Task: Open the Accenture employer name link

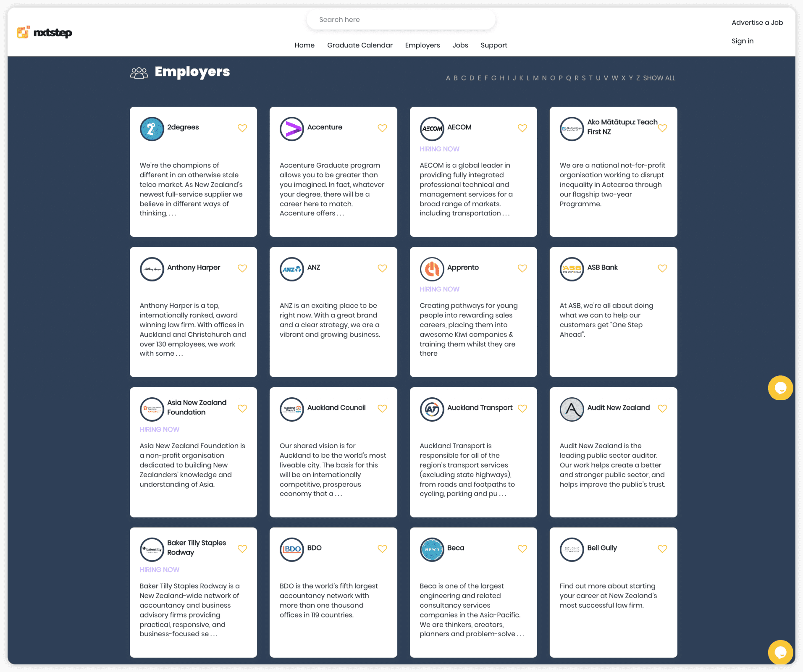Action: tap(325, 127)
